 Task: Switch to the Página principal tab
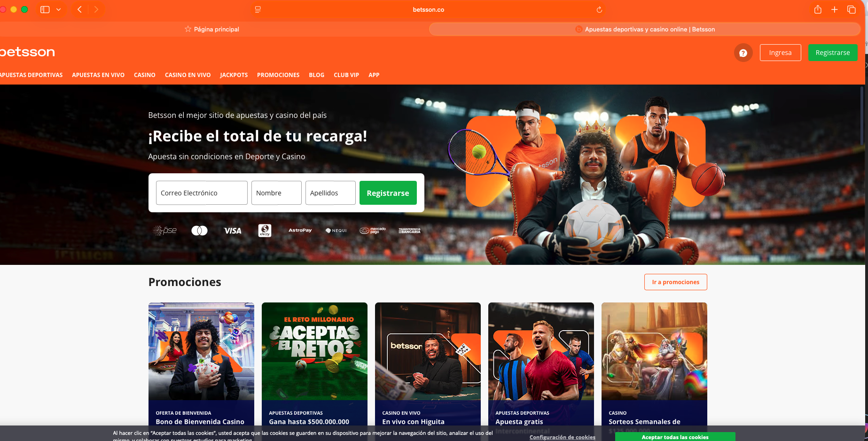pos(212,29)
